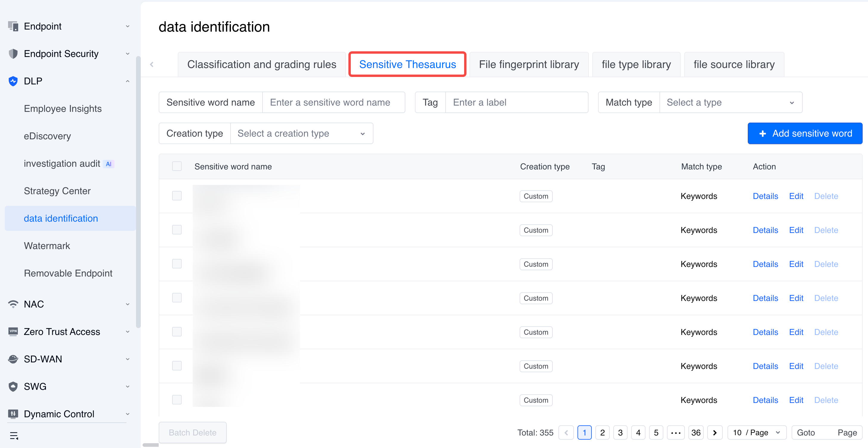Viewport: 868px width, 448px height.
Task: Click the Endpoint Security shield icon
Action: pyautogui.click(x=13, y=54)
